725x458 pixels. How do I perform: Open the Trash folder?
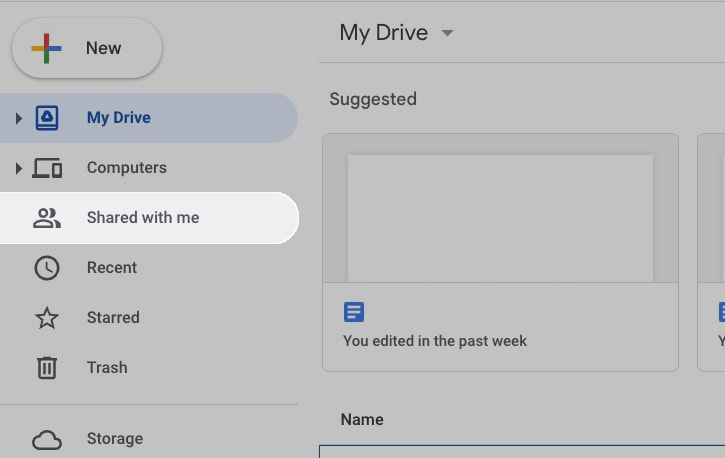click(x=148, y=367)
